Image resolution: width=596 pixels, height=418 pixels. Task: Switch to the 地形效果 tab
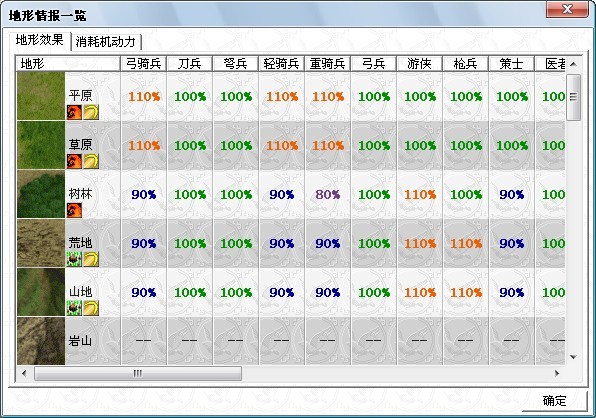[x=40, y=40]
